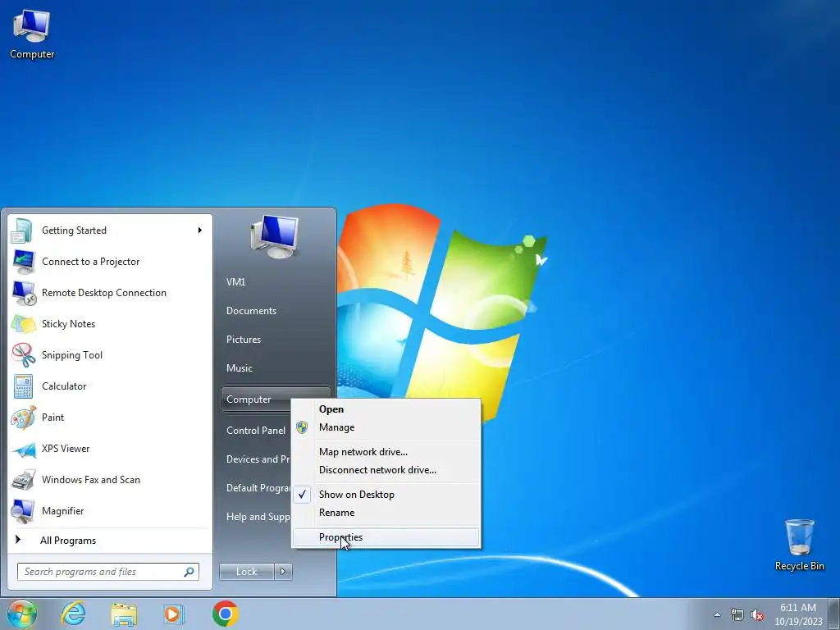Click the "Paint" program label
The width and height of the screenshot is (840, 630).
click(52, 418)
